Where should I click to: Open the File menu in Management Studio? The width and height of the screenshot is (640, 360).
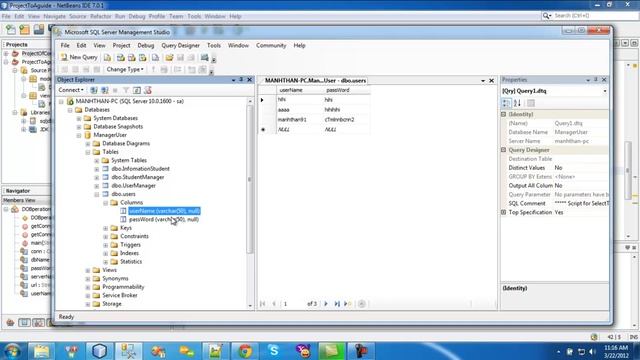pyautogui.click(x=65, y=45)
